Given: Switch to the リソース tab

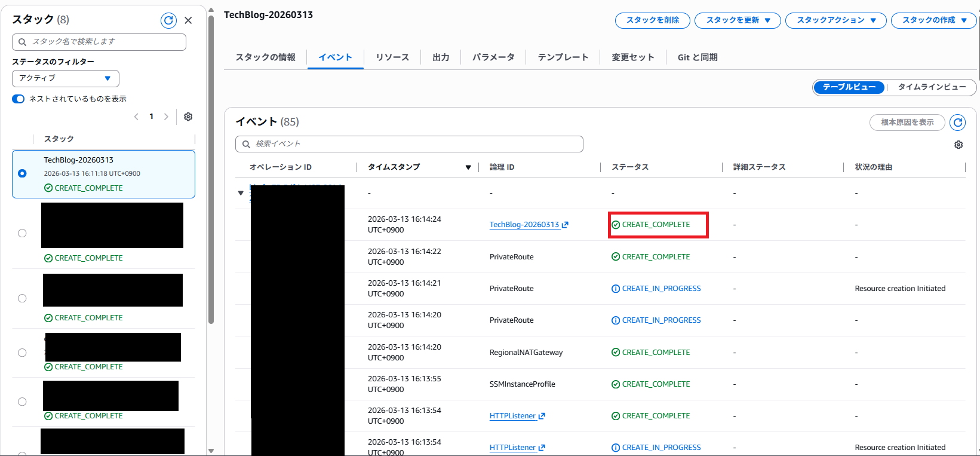Looking at the screenshot, I should pos(392,57).
